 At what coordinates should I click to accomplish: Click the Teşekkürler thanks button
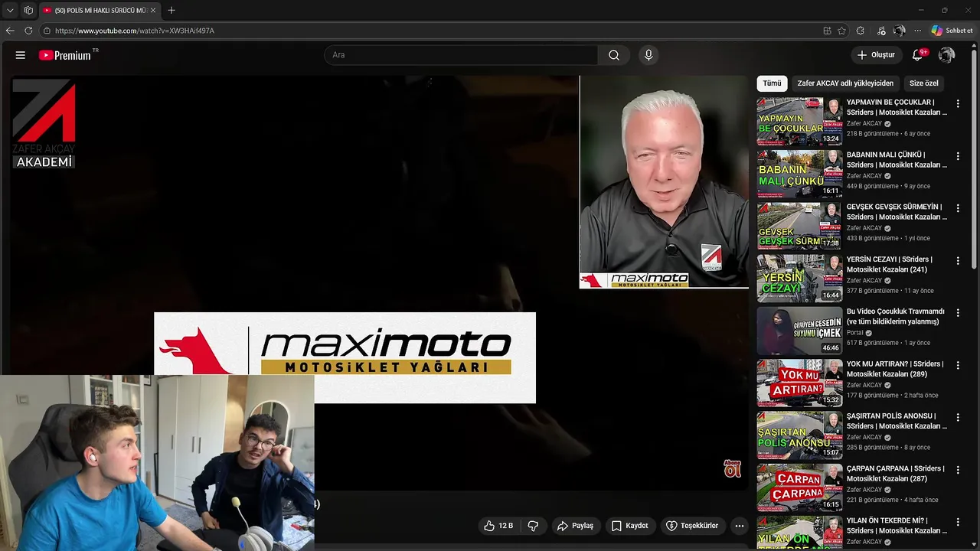pos(692,526)
